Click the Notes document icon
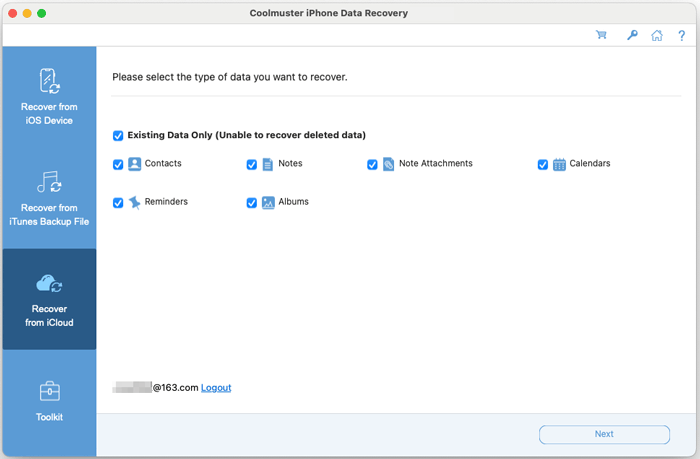Image resolution: width=700 pixels, height=459 pixels. (x=267, y=164)
